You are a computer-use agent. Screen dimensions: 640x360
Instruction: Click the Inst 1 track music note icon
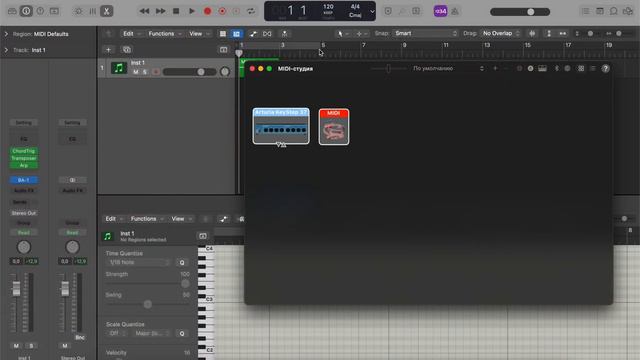tap(119, 67)
